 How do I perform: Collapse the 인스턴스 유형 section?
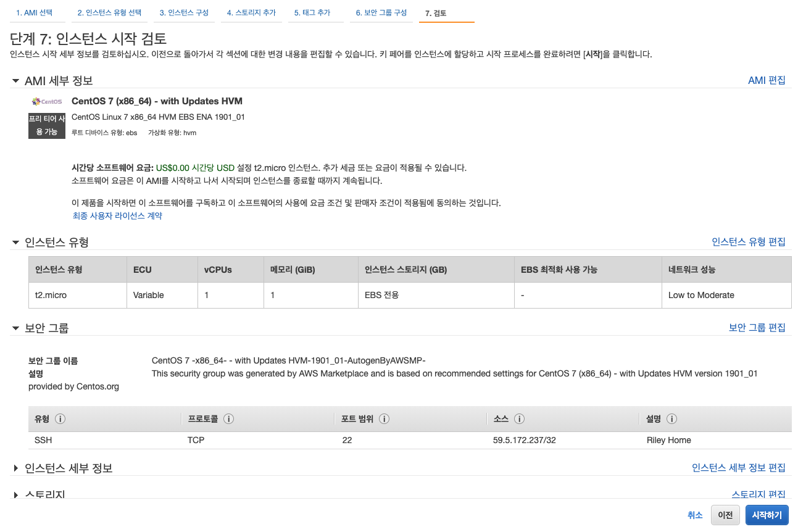15,242
